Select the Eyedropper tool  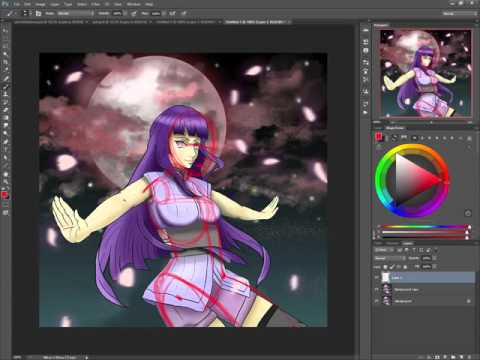point(6,70)
